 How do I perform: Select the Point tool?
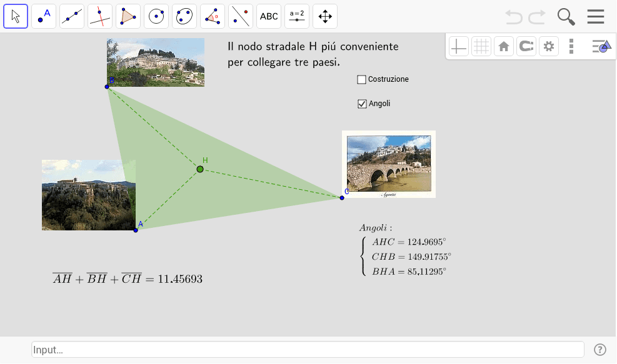[44, 16]
